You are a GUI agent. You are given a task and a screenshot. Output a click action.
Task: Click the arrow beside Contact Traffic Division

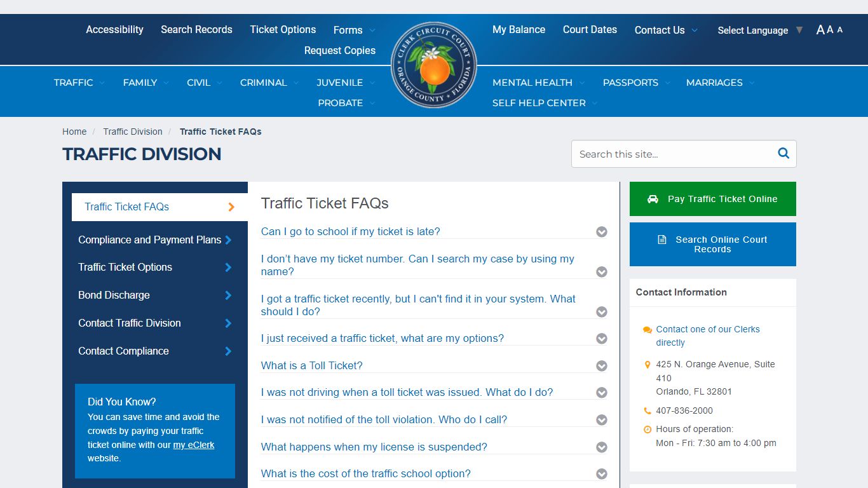[x=228, y=323]
